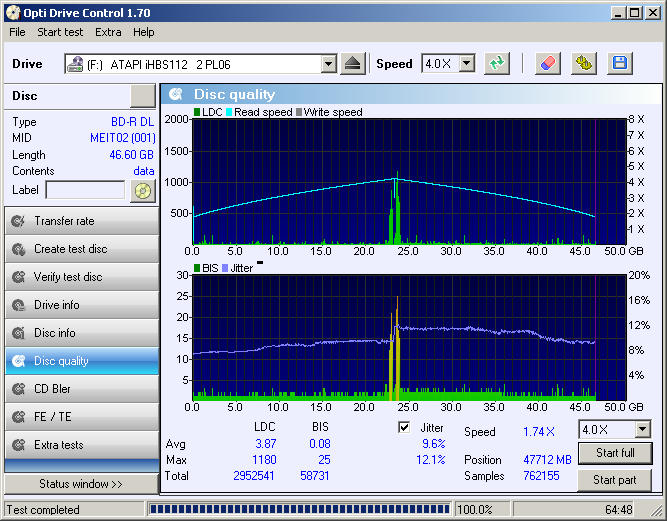Click the floppy save icon
The width and height of the screenshot is (667, 521).
(x=620, y=64)
